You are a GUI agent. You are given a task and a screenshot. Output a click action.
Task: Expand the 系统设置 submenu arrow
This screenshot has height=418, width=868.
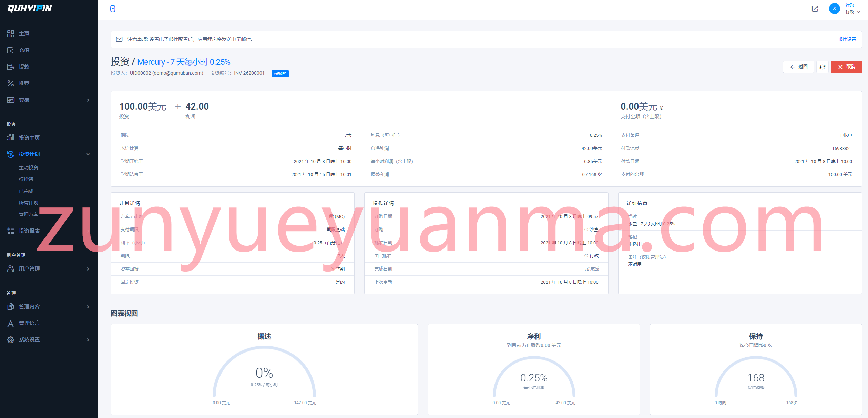click(88, 340)
